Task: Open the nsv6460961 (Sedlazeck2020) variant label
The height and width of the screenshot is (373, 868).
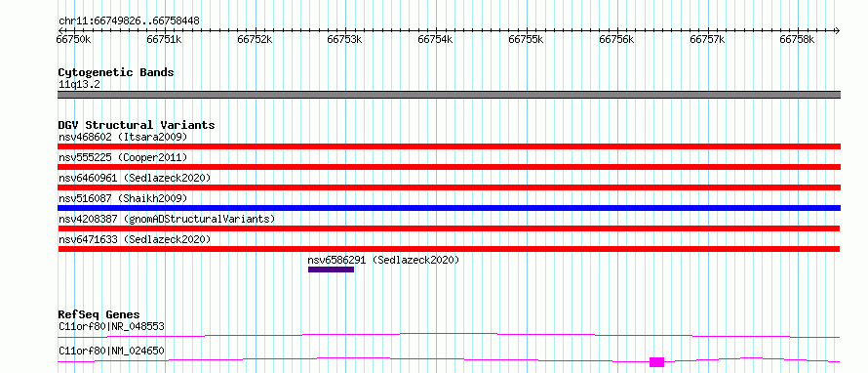Action: point(135,178)
